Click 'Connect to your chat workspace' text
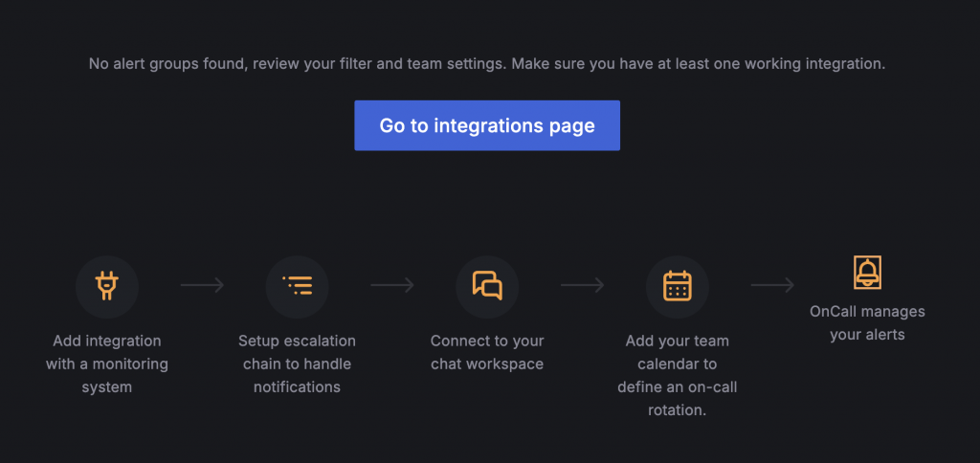This screenshot has height=463, width=980. (487, 352)
